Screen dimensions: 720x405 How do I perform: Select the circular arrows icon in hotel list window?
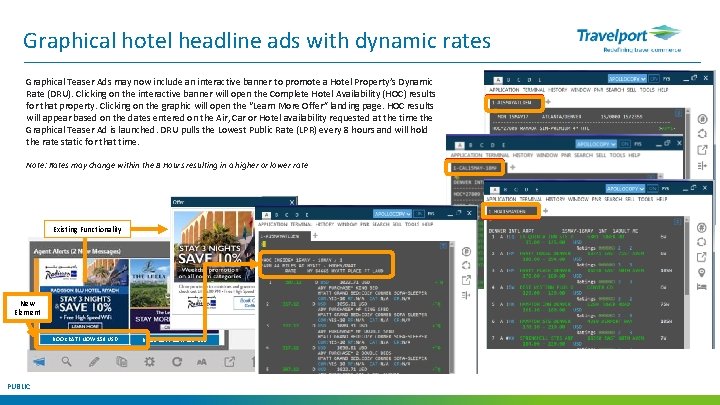[702, 242]
